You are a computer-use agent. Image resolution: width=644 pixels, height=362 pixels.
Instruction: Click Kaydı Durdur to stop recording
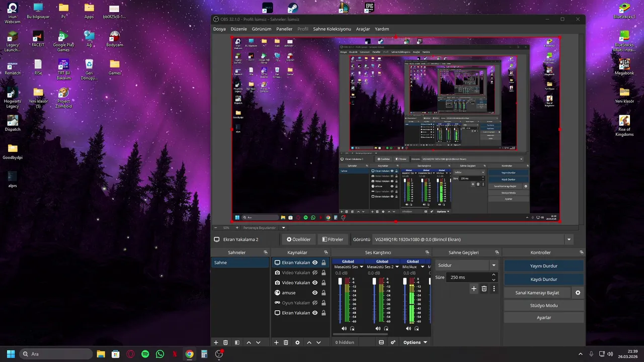pos(543,279)
